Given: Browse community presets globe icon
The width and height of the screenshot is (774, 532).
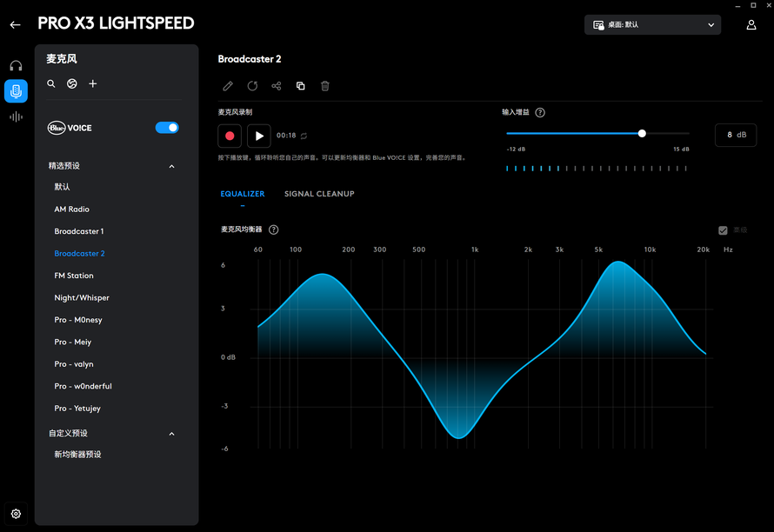Looking at the screenshot, I should [72, 84].
